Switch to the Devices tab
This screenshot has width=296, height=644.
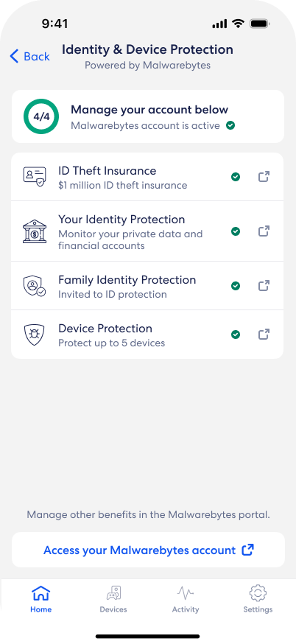point(113,599)
